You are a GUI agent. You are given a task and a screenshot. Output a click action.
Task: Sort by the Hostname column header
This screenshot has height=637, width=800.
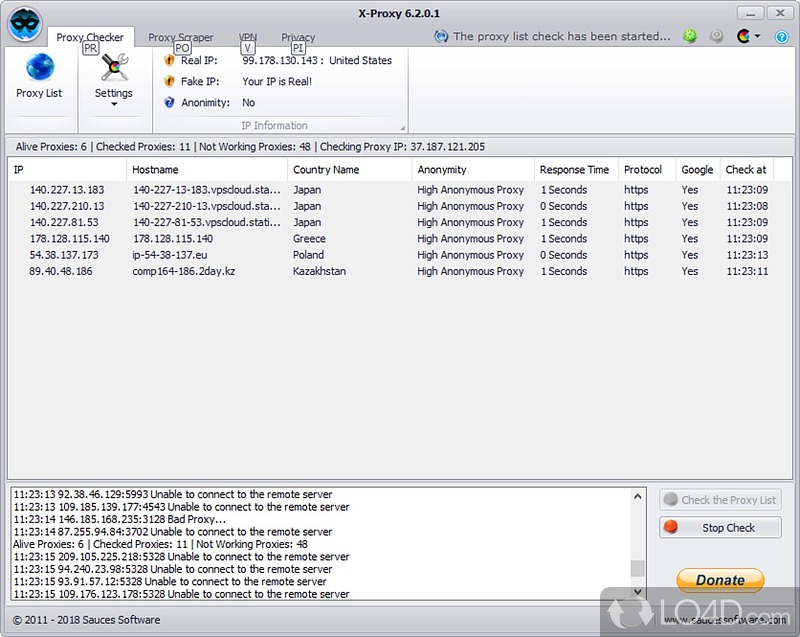coord(207,170)
